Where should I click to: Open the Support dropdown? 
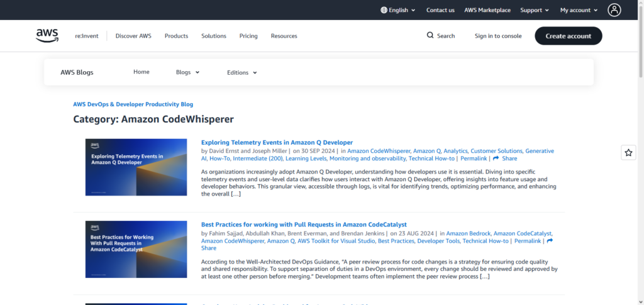coord(535,10)
